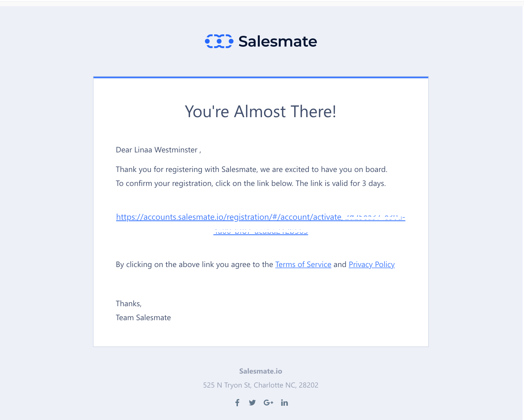Click the Thanks, closing line
The width and height of the screenshot is (524, 420).
tap(129, 304)
